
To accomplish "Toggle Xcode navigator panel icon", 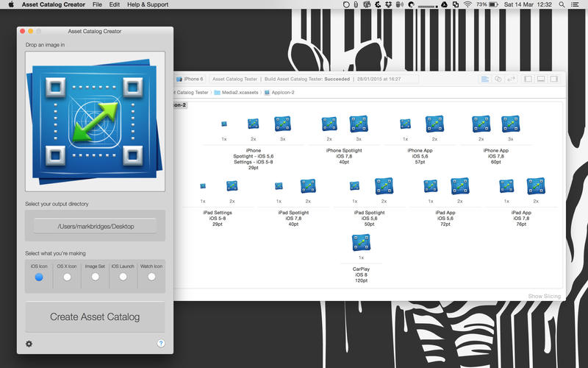I will (x=528, y=79).
